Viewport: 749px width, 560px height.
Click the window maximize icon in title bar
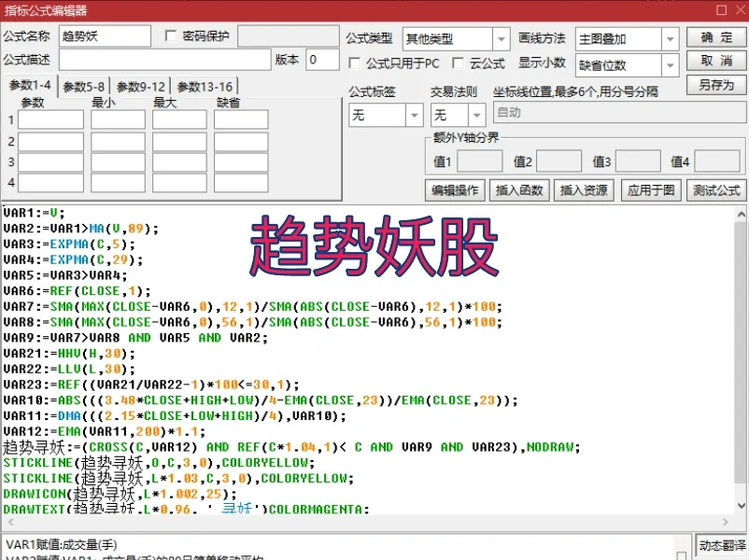[x=721, y=10]
